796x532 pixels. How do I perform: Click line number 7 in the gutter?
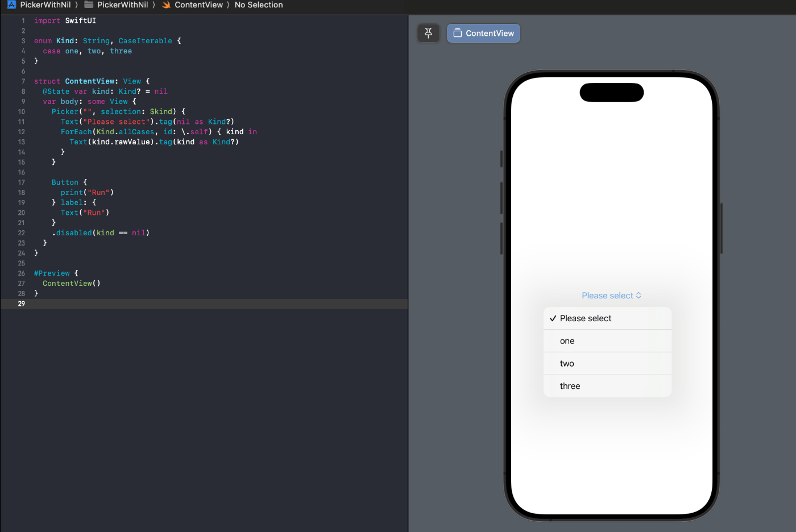click(23, 81)
